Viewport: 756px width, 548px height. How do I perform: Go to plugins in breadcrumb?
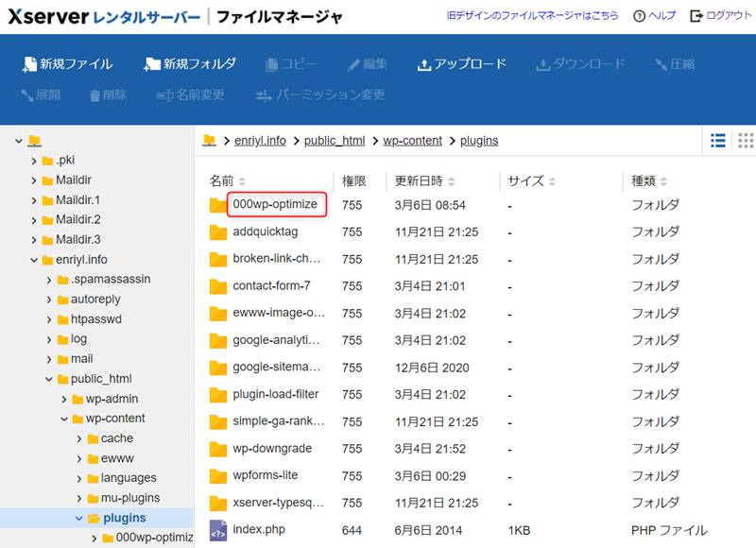[479, 140]
